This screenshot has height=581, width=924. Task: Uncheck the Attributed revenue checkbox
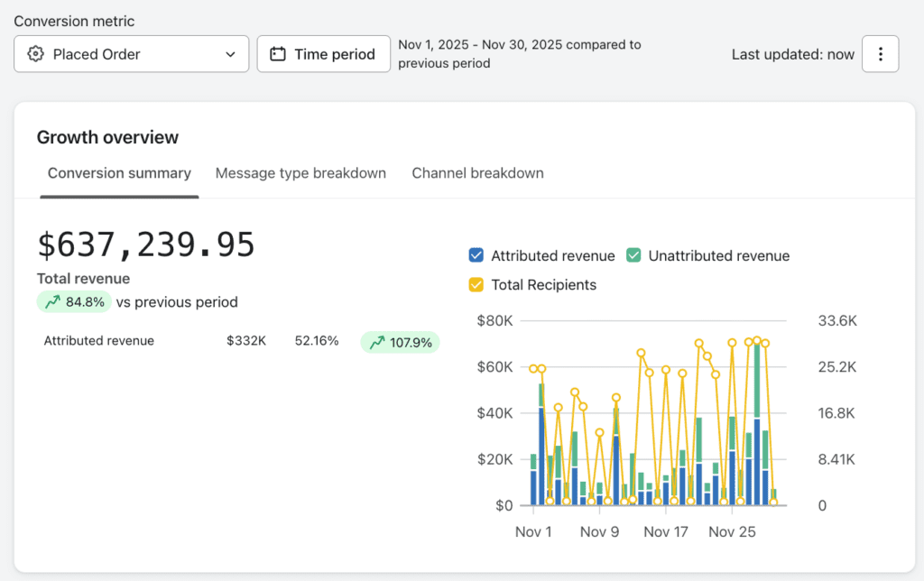tap(477, 255)
